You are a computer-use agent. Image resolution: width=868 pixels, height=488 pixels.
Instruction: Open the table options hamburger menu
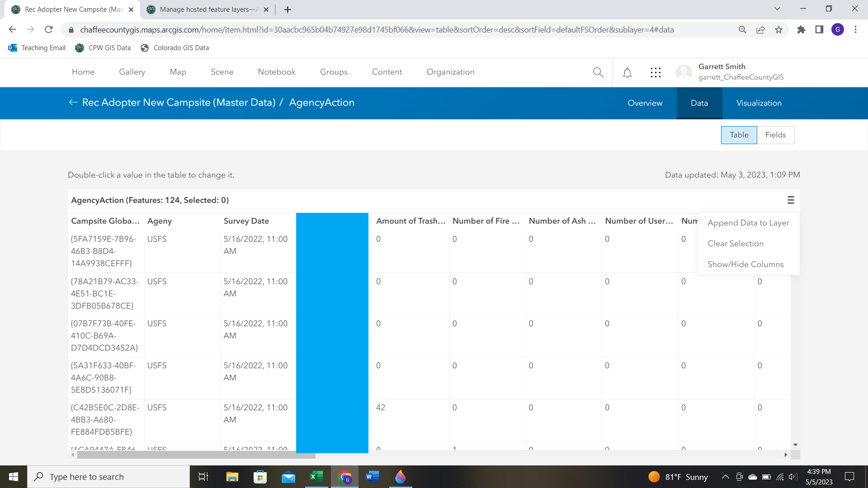[x=791, y=200]
